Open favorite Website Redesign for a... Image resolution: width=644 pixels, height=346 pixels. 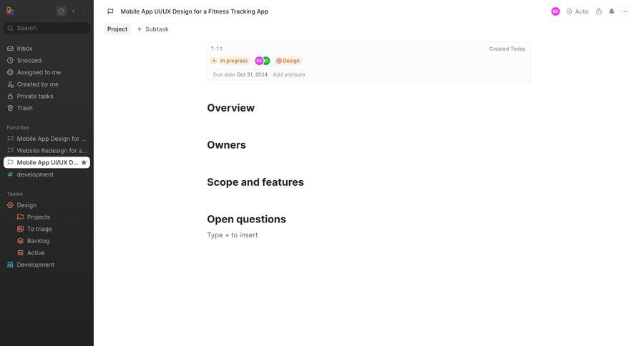[x=47, y=151]
